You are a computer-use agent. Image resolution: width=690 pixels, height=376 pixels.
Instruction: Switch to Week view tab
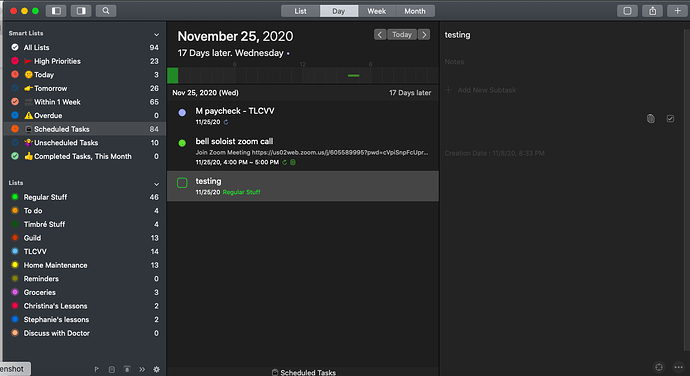377,11
